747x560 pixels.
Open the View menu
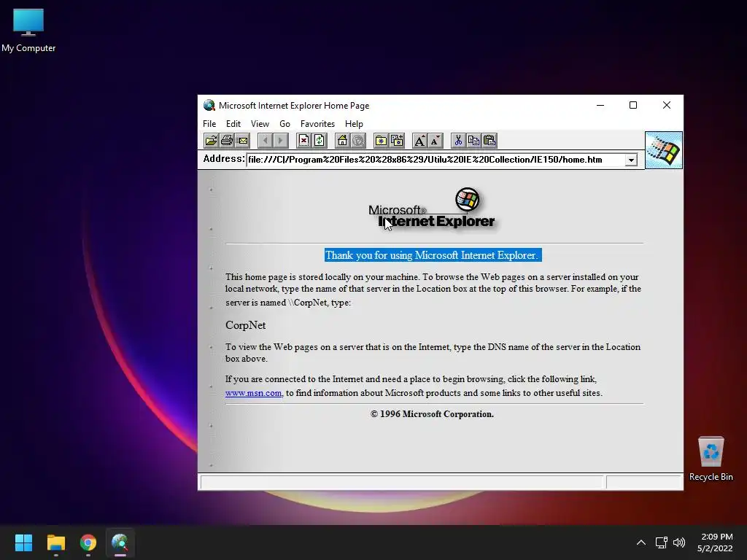point(260,124)
